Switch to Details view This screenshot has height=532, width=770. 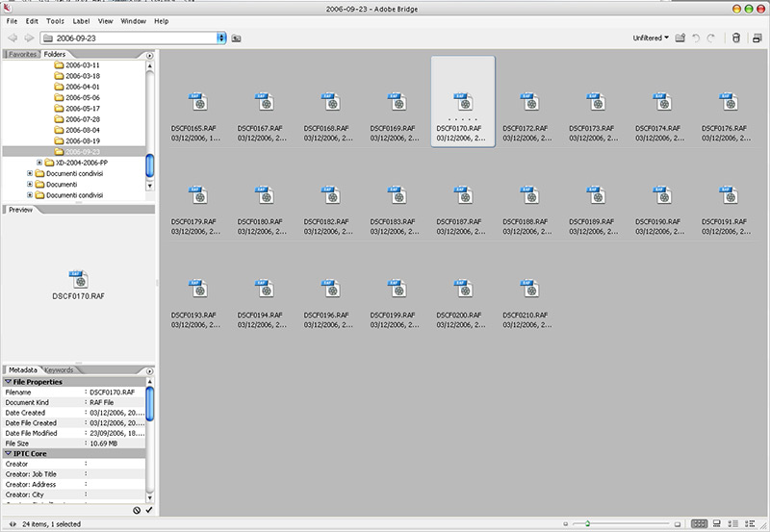click(733, 523)
